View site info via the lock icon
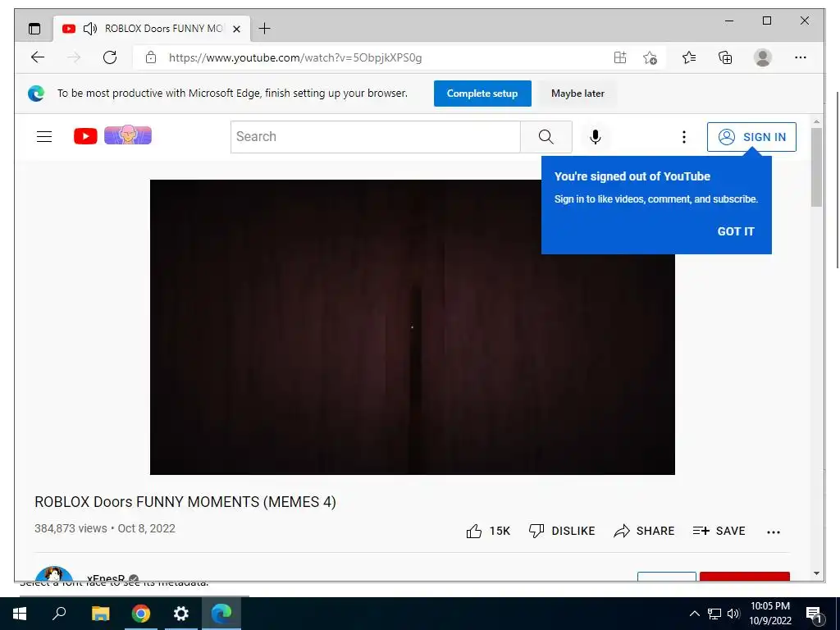Screen dimensions: 840x630 [x=151, y=57]
